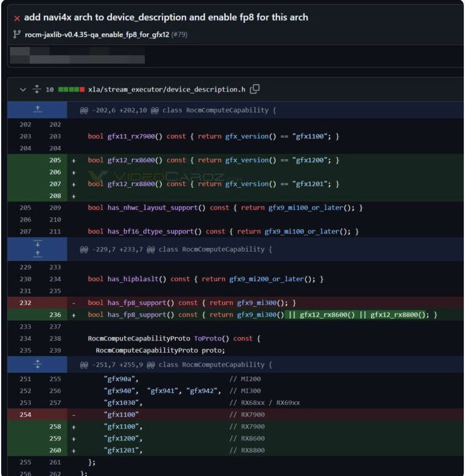This screenshot has height=476, width=465.
Task: Expand lines above the -202,6 hunk
Action: pyautogui.click(x=37, y=110)
